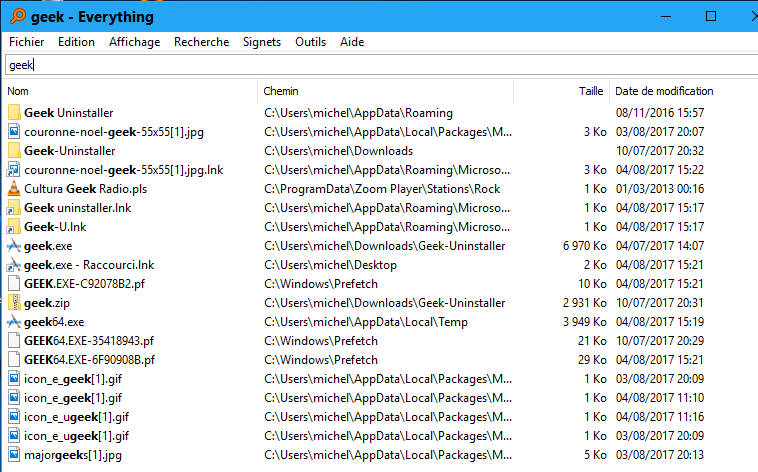Click the couronne-noel-geek-55x55[1].jpg image icon

tap(14, 132)
